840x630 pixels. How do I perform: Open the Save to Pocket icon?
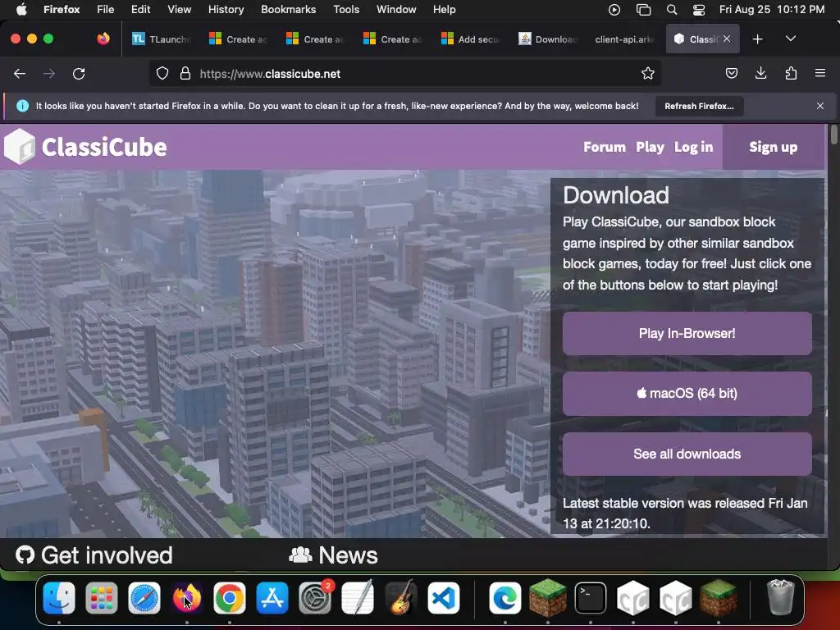[731, 73]
